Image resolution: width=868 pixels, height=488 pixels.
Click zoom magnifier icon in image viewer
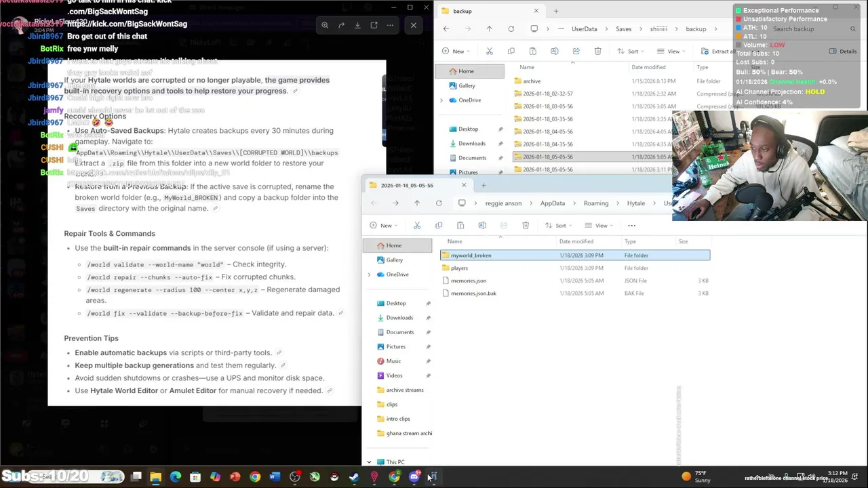tap(325, 25)
